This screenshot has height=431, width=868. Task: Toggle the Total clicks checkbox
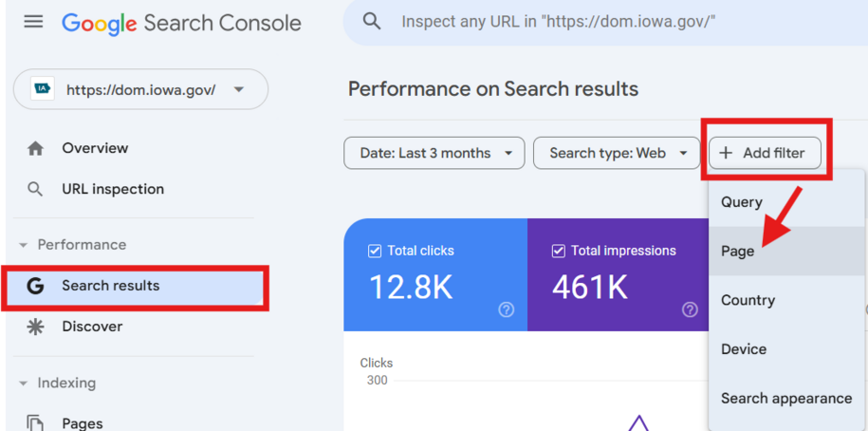[x=375, y=251]
